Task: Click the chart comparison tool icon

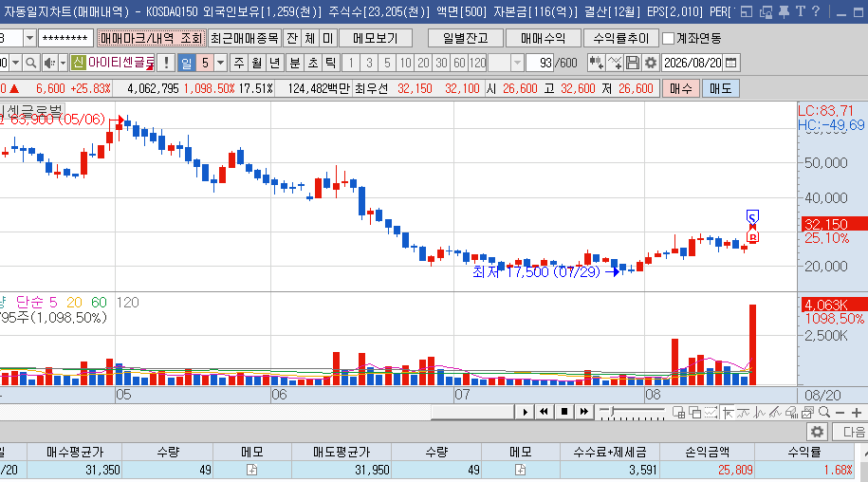Action: point(596,63)
